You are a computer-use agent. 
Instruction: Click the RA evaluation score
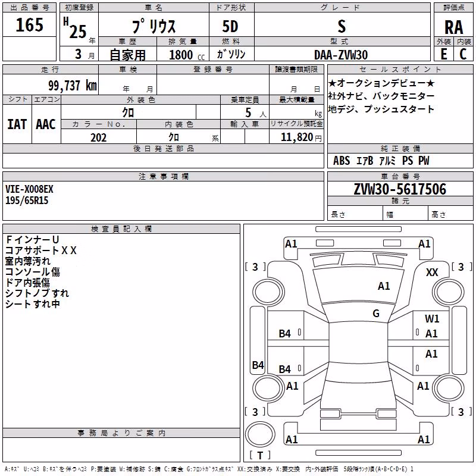[453, 27]
